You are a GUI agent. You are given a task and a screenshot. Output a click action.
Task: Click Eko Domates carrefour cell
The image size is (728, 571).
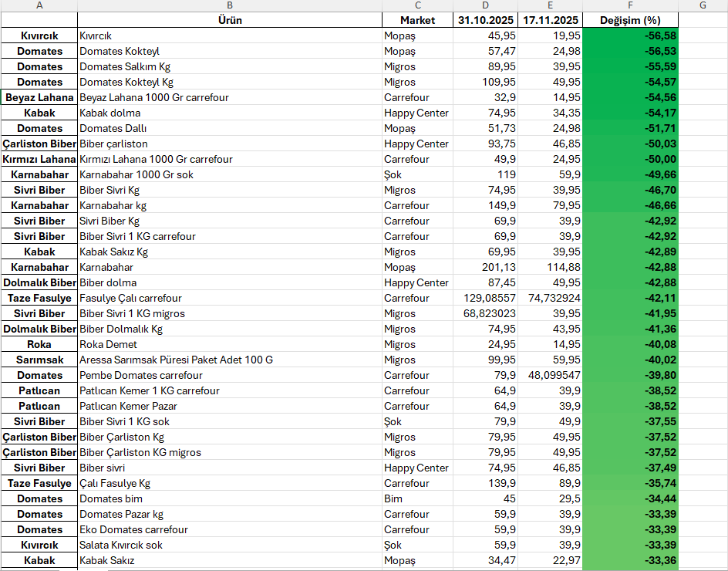(230, 529)
